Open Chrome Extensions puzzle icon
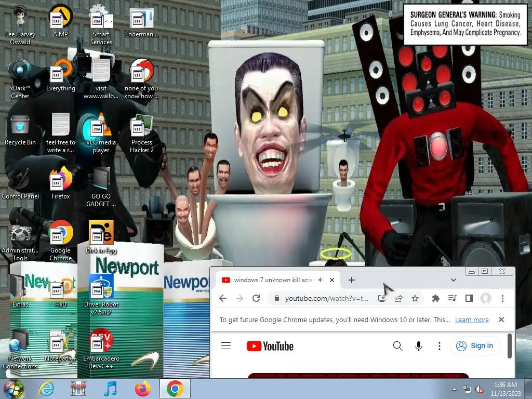The image size is (532, 399). tap(436, 298)
